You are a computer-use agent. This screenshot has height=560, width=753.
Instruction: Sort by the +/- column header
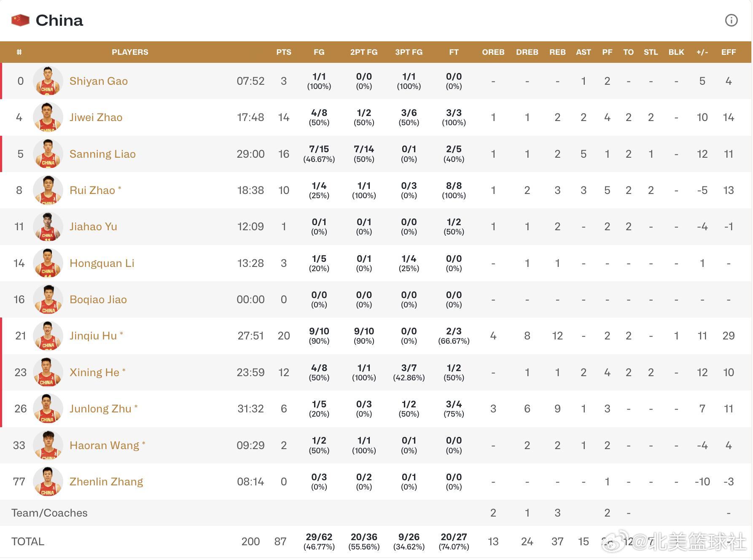(702, 52)
